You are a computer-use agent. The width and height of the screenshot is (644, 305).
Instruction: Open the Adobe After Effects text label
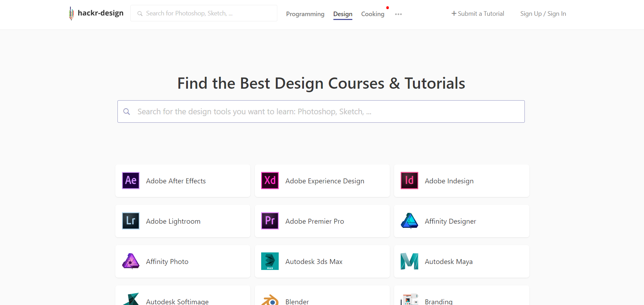[176, 181]
